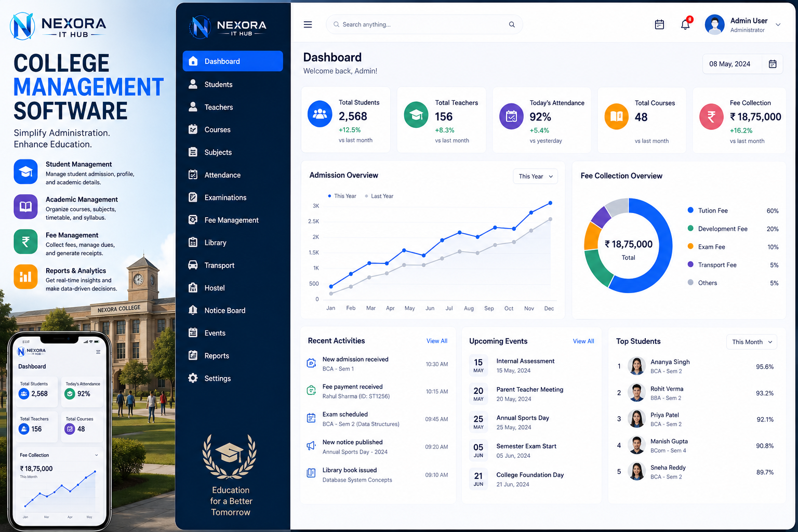The height and width of the screenshot is (532, 798).
Task: Click the Fee Collection rupee icon
Action: coord(711,116)
